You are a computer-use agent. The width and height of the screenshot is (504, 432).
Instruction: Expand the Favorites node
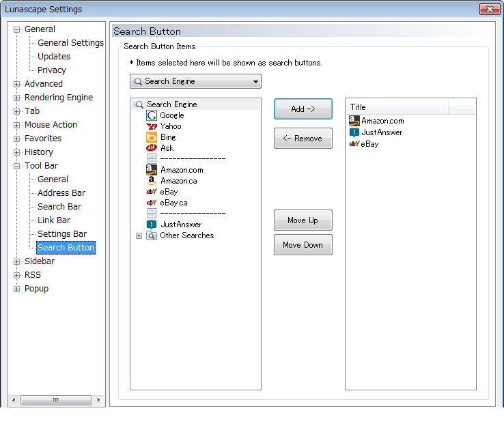pos(16,139)
